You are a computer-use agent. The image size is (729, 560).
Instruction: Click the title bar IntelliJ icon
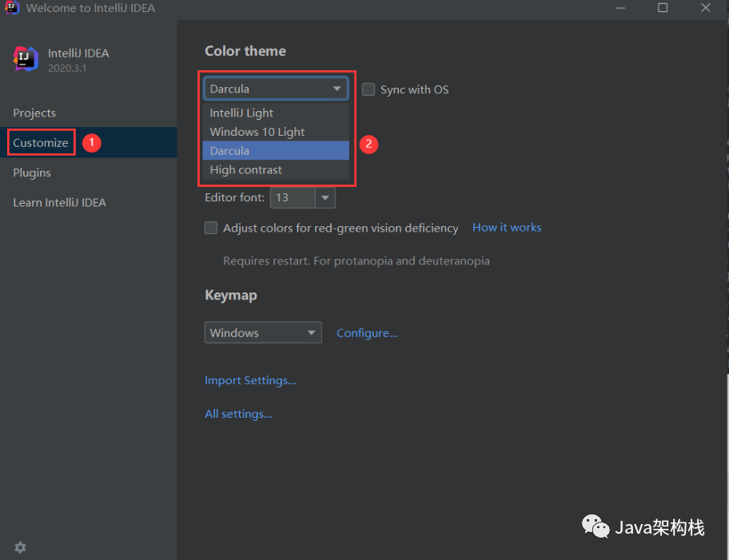12,8
